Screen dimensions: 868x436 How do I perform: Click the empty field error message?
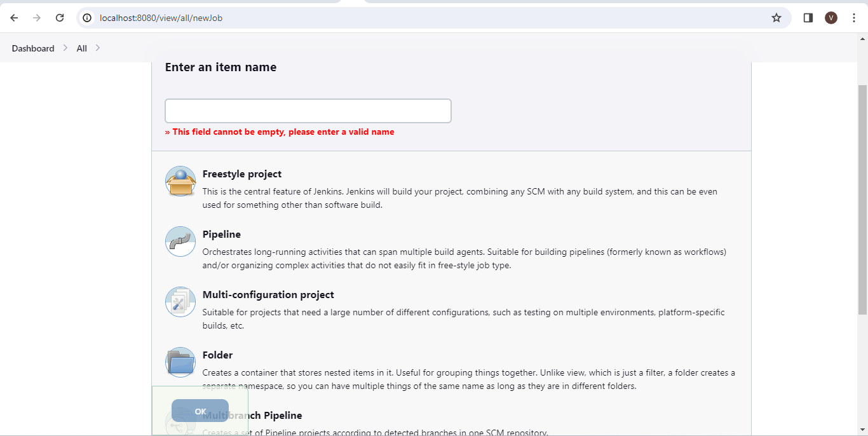point(280,132)
